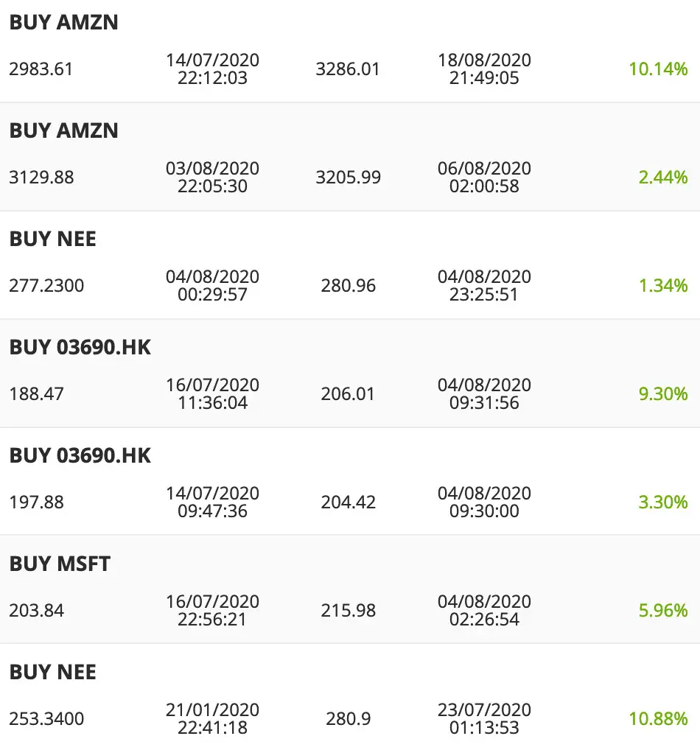Click the BUY NEE heading at 277.2300
Image resolution: width=700 pixels, height=750 pixels.
pyautogui.click(x=52, y=239)
